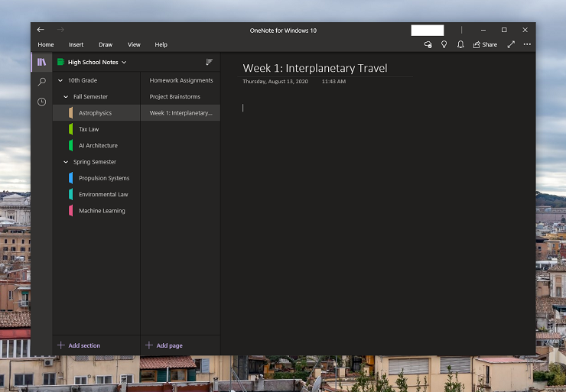Open the Draw tab

pyautogui.click(x=106, y=44)
